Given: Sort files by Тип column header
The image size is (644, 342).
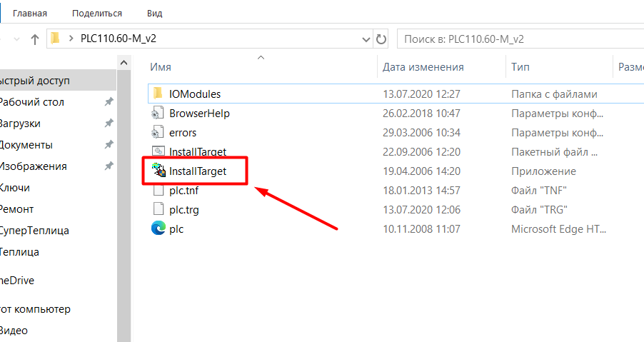Looking at the screenshot, I should 520,67.
